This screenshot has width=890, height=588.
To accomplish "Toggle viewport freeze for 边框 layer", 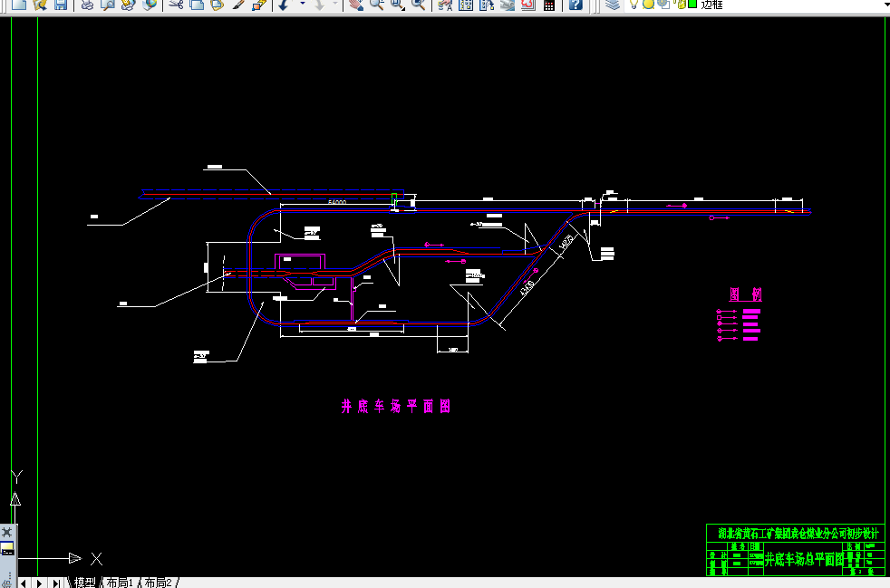I will tap(663, 5).
